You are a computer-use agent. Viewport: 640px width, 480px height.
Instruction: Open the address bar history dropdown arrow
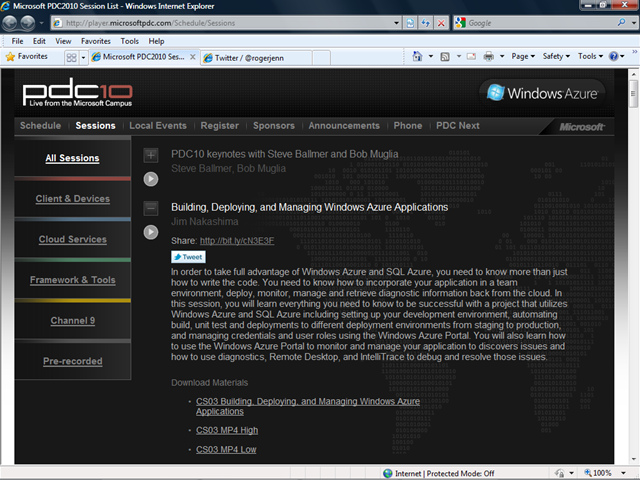coord(396,23)
